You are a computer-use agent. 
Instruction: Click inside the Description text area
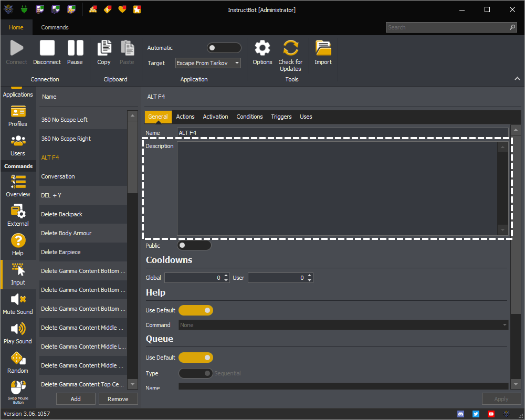pos(337,188)
